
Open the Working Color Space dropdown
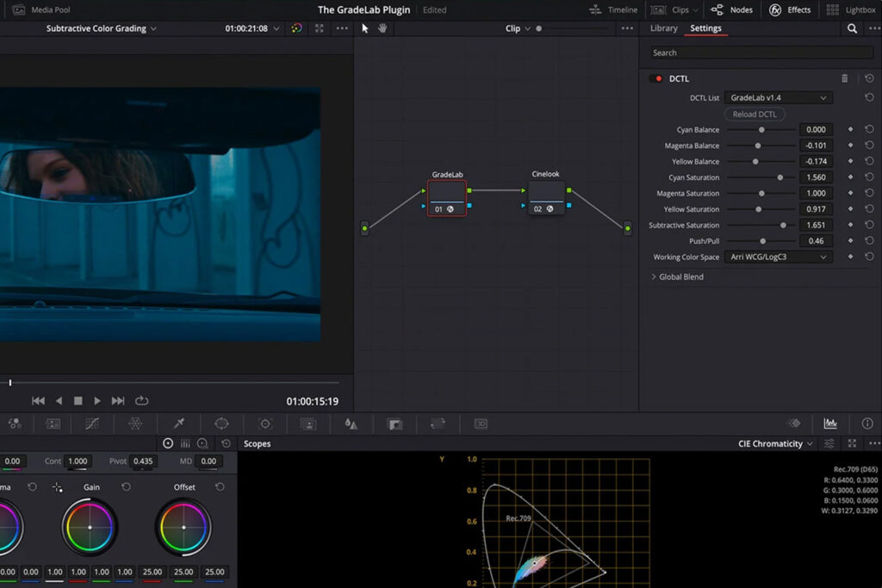click(778, 257)
